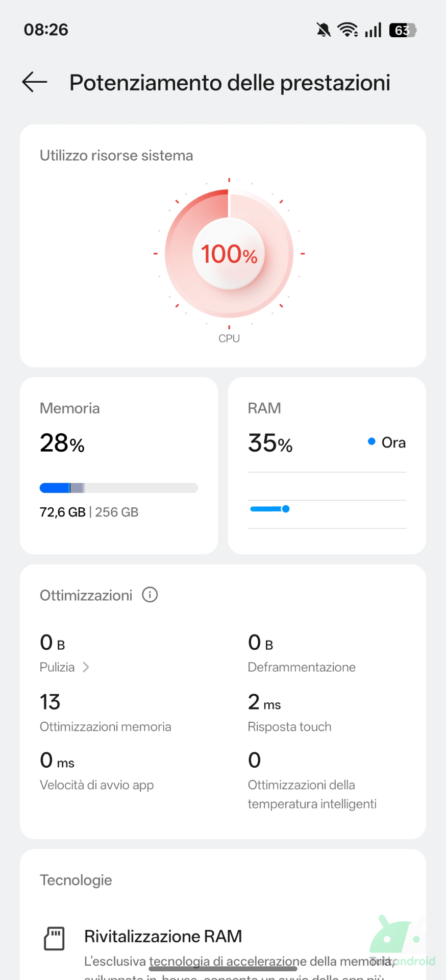The image size is (446, 980).
Task: Open the RAM 35% usage card
Action: pyautogui.click(x=327, y=465)
